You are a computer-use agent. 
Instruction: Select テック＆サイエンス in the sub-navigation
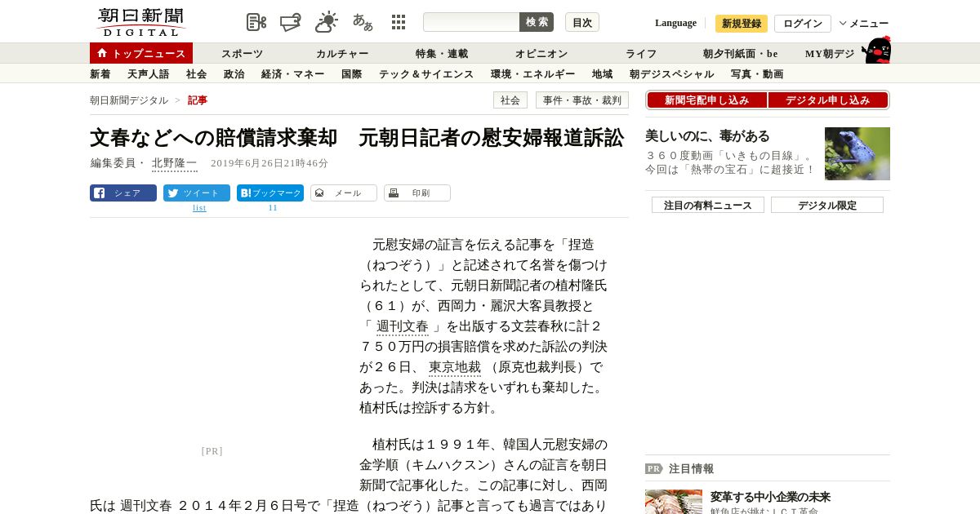[x=426, y=74]
